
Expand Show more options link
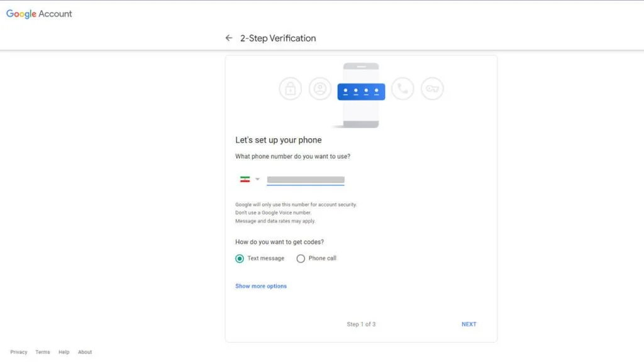(261, 286)
